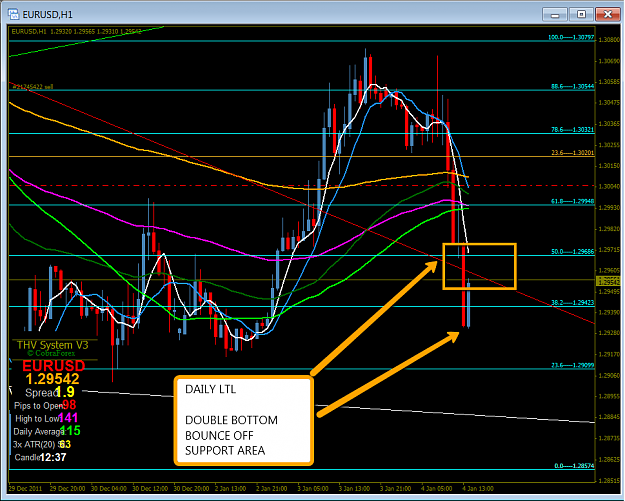Click the EURUSD,H1 window title text
The width and height of the screenshot is (625, 501).
pos(47,15)
